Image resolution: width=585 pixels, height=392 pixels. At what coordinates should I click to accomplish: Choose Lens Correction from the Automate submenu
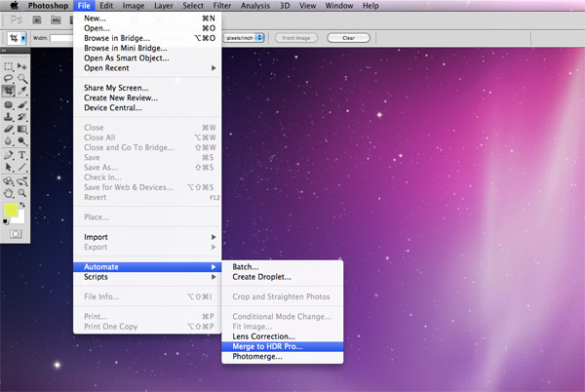pos(283,336)
